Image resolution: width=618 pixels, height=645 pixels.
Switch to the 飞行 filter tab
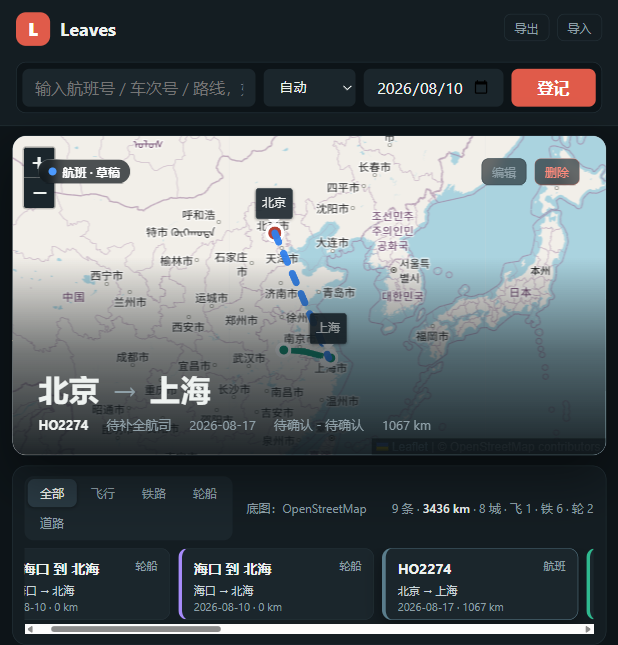tap(103, 493)
